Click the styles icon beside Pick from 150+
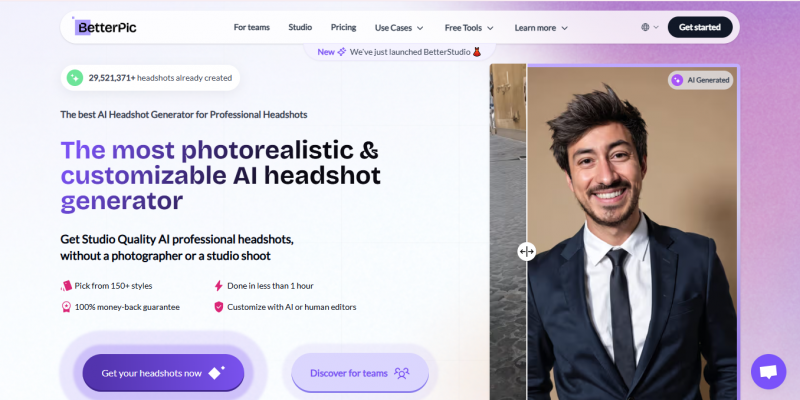This screenshot has height=400, width=800. pyautogui.click(x=67, y=286)
